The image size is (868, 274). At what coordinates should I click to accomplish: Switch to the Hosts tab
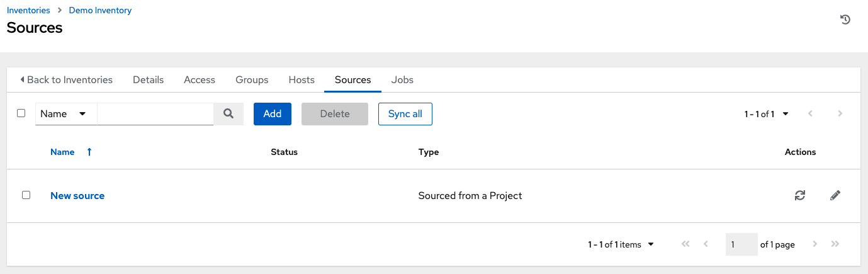(302, 80)
